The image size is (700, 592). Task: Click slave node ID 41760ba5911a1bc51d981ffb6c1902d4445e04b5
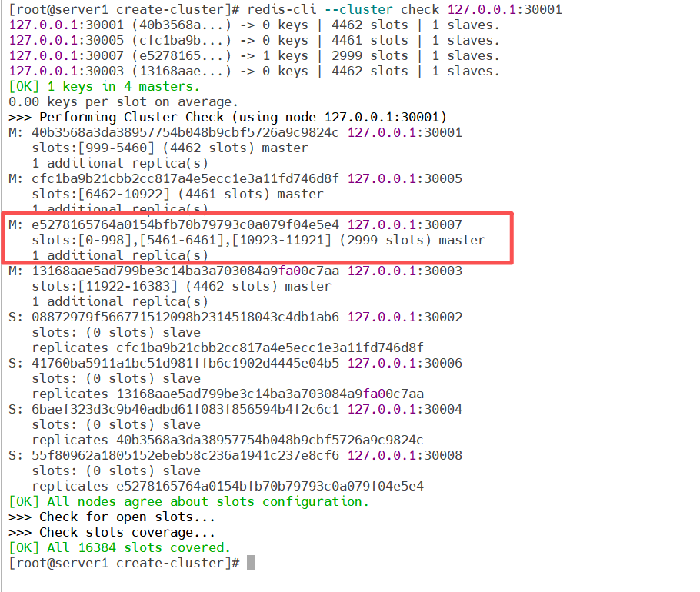pos(185,363)
